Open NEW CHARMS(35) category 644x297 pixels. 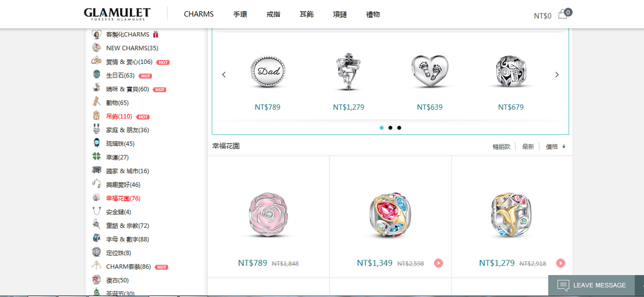pos(132,48)
